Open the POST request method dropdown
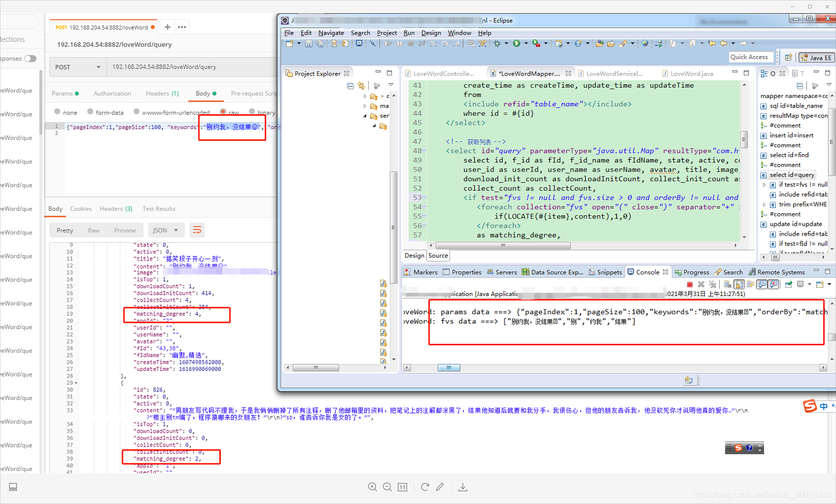This screenshot has height=504, width=836. pos(78,67)
